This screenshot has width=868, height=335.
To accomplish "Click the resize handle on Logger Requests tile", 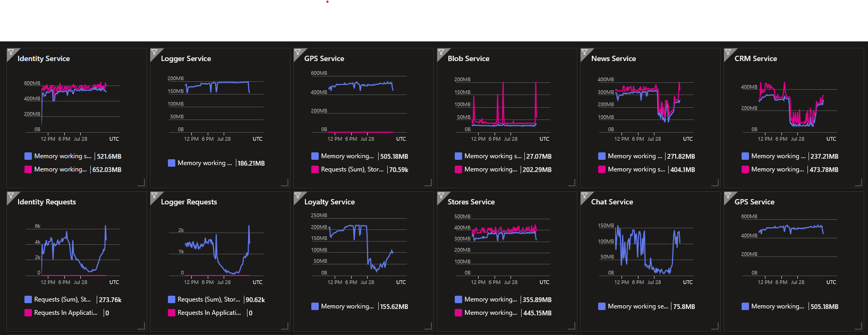I will click(x=285, y=326).
